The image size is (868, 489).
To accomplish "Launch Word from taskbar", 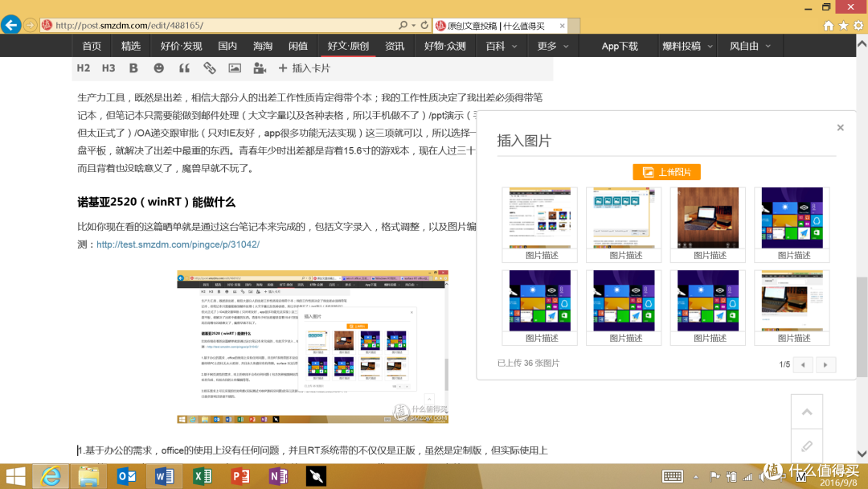I will [165, 476].
